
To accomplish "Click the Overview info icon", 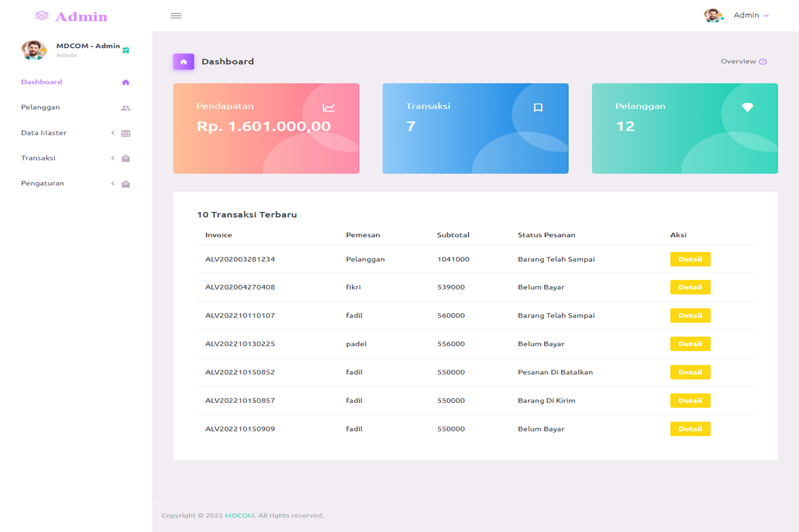I will point(762,62).
